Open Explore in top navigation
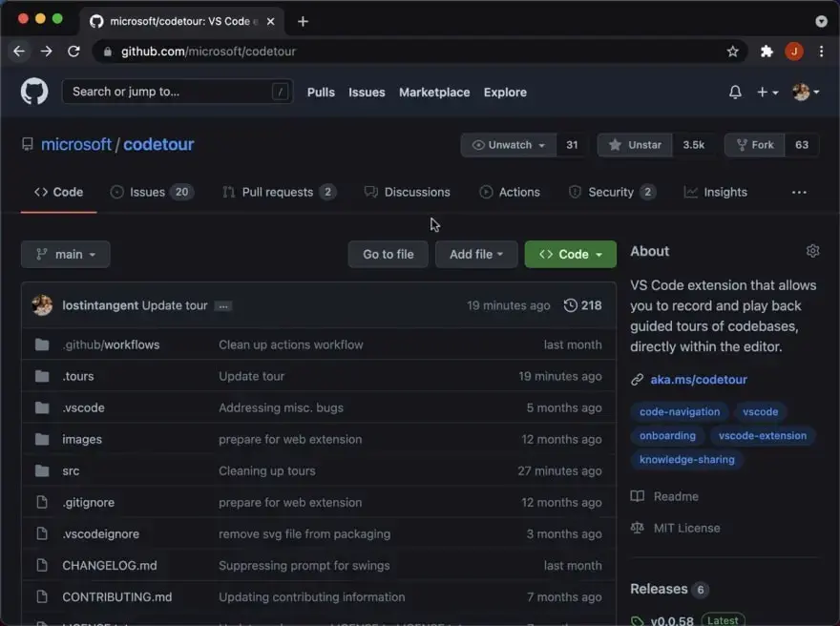This screenshot has width=840, height=626. 505,93
